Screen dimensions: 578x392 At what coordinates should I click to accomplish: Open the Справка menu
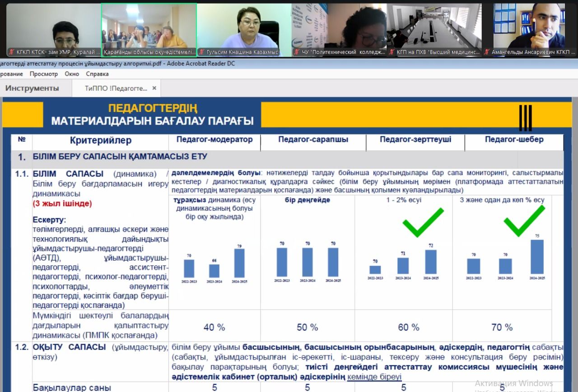coord(97,74)
